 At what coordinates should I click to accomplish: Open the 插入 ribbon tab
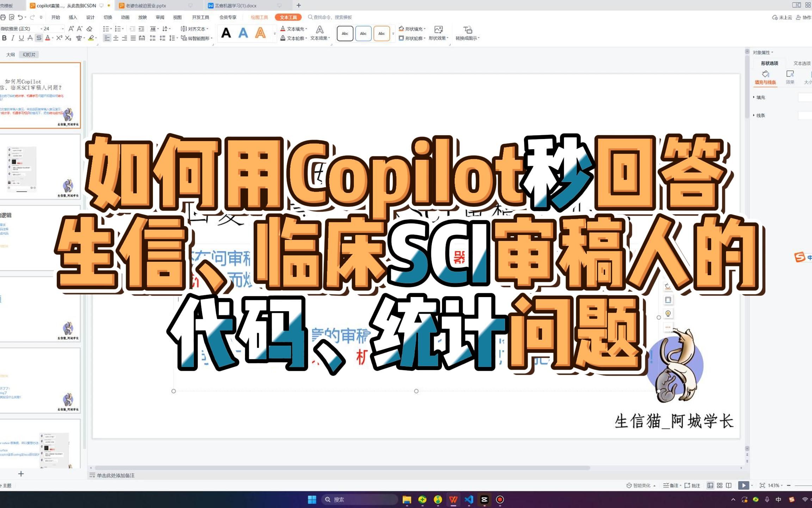(73, 17)
